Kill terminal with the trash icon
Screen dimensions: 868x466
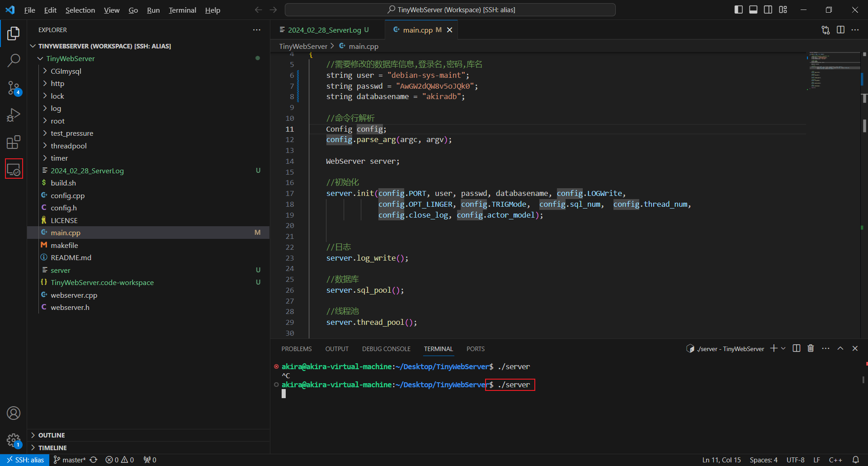pyautogui.click(x=811, y=348)
